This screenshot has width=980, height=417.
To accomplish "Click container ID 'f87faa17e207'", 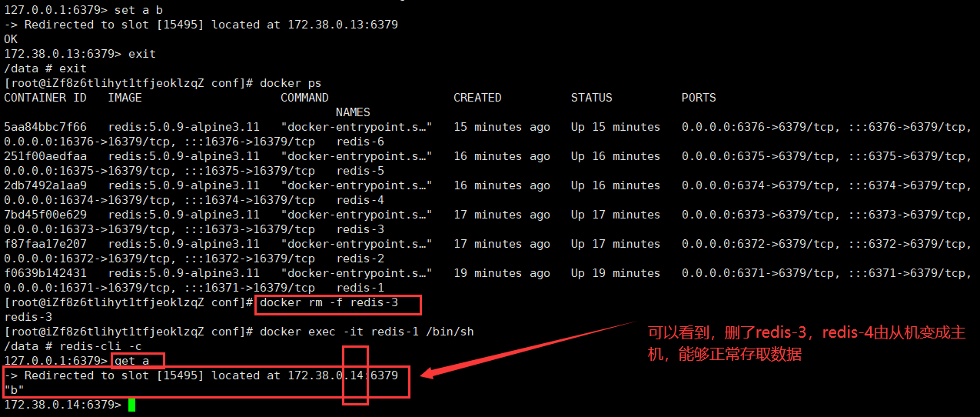I will click(45, 244).
